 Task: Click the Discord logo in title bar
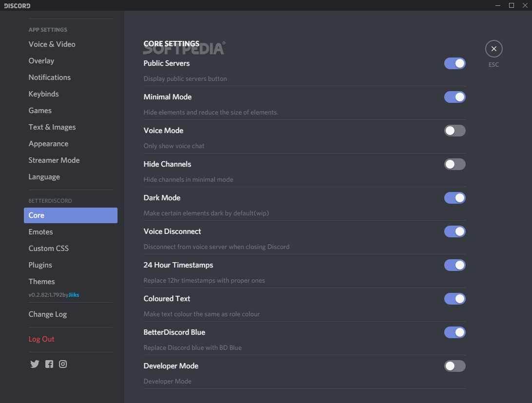(x=17, y=5)
